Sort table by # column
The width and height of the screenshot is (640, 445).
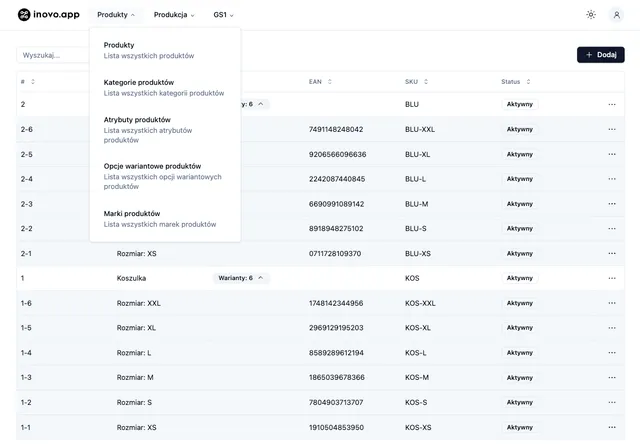[x=28, y=82]
